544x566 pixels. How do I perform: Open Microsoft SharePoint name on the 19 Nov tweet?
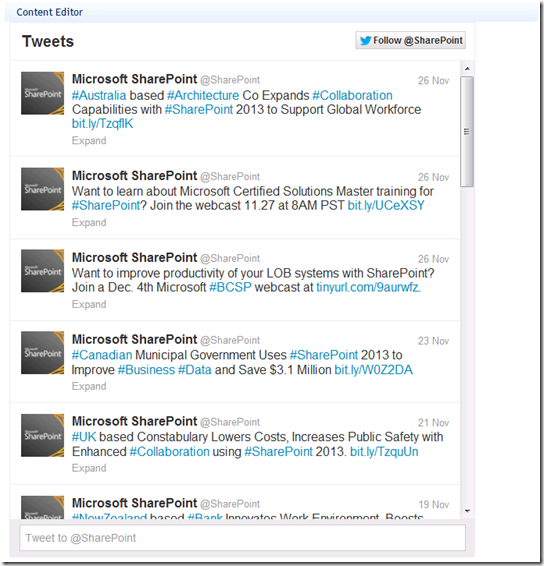point(134,503)
